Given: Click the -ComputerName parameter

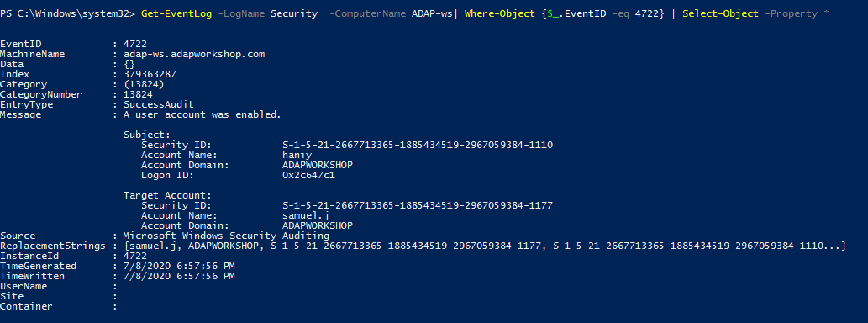Looking at the screenshot, I should [367, 13].
